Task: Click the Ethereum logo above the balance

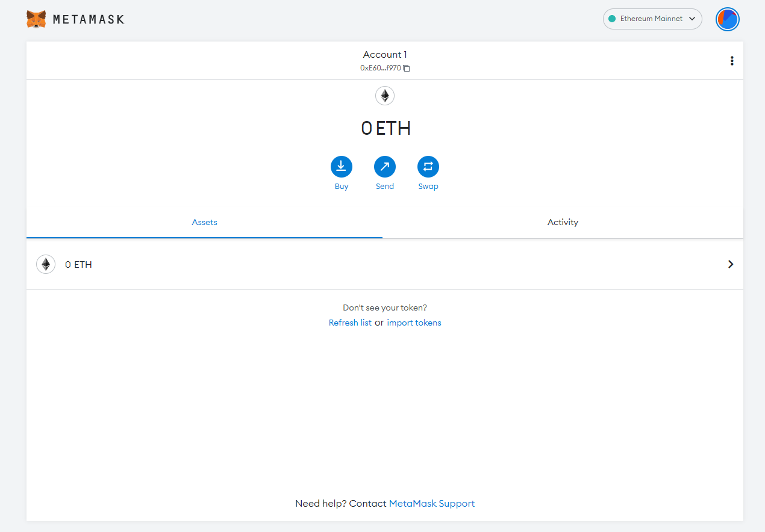Action: click(x=385, y=96)
